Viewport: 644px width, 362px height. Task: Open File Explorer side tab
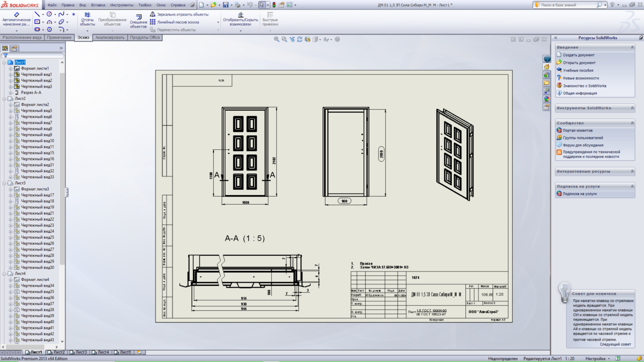coord(547,82)
